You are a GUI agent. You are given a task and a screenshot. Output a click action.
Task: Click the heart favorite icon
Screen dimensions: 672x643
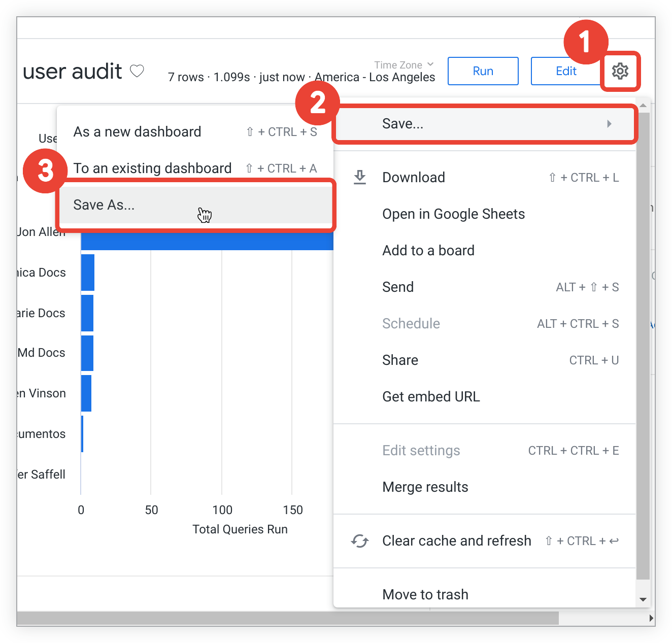(x=137, y=71)
